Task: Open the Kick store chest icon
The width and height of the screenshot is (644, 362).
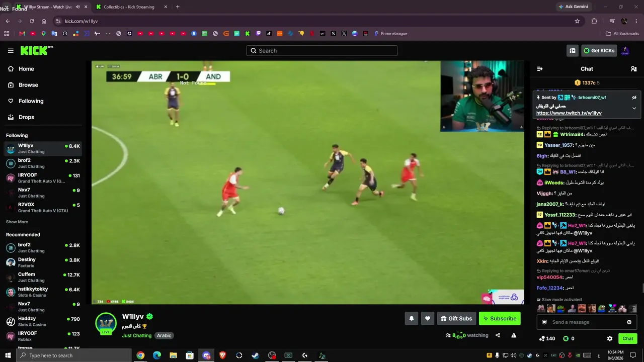Action: point(573,51)
